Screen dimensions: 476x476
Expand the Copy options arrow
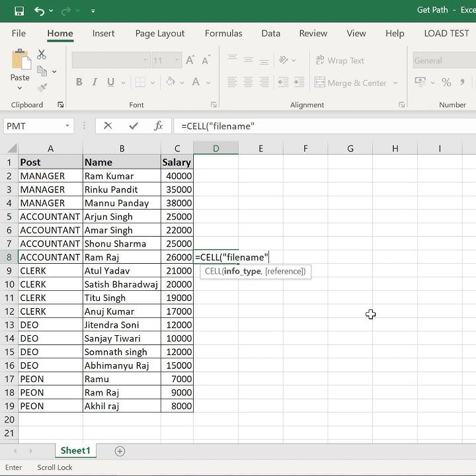pos(54,71)
